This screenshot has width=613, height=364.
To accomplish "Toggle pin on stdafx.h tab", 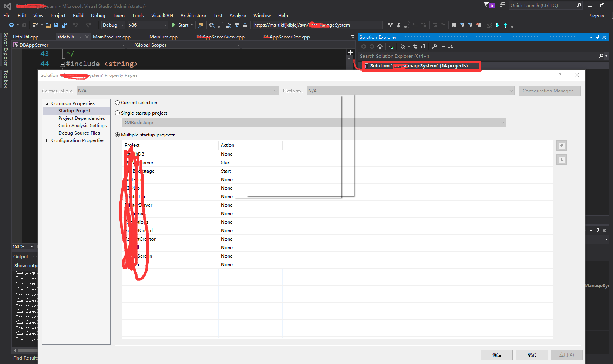I will (80, 37).
